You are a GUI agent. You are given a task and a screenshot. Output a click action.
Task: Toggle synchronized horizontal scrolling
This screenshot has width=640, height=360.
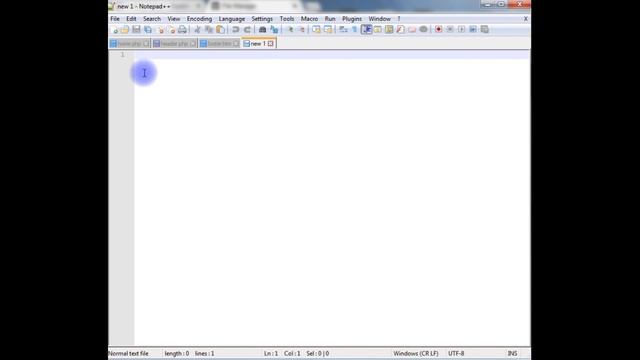(x=328, y=29)
